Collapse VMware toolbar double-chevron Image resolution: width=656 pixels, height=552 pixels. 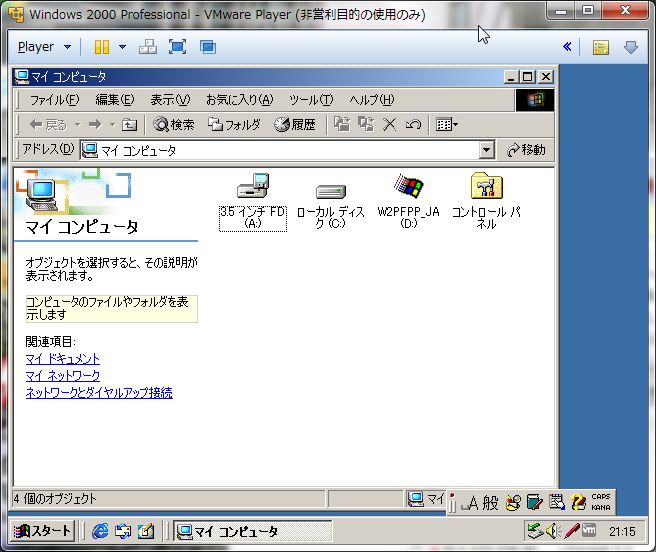pyautogui.click(x=567, y=46)
